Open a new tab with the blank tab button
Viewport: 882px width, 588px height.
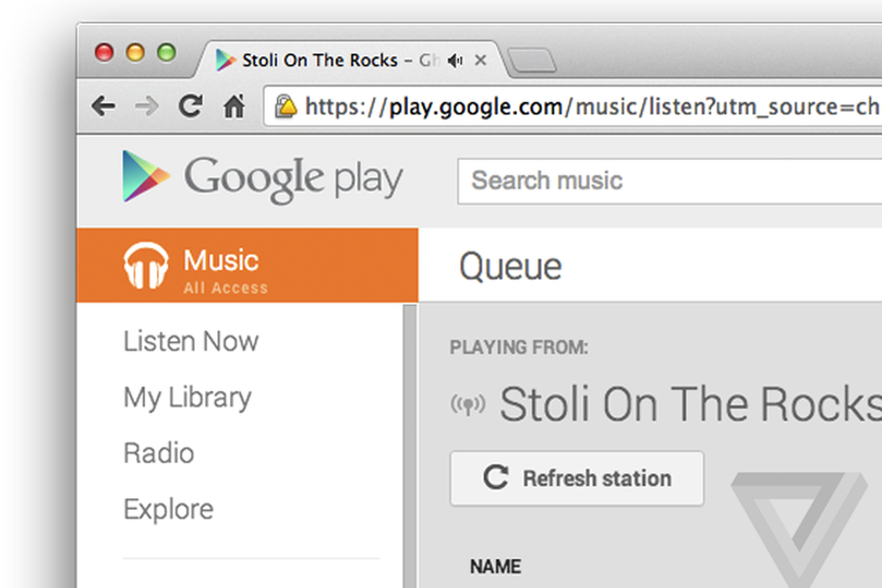tap(532, 60)
